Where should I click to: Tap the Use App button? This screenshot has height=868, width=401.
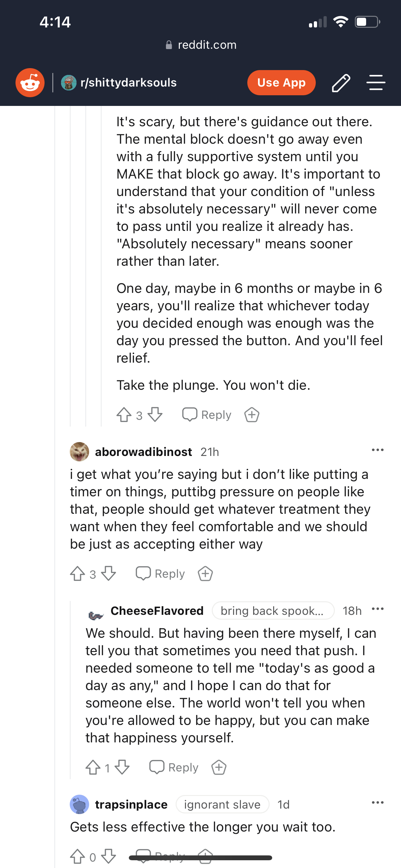pyautogui.click(x=281, y=83)
